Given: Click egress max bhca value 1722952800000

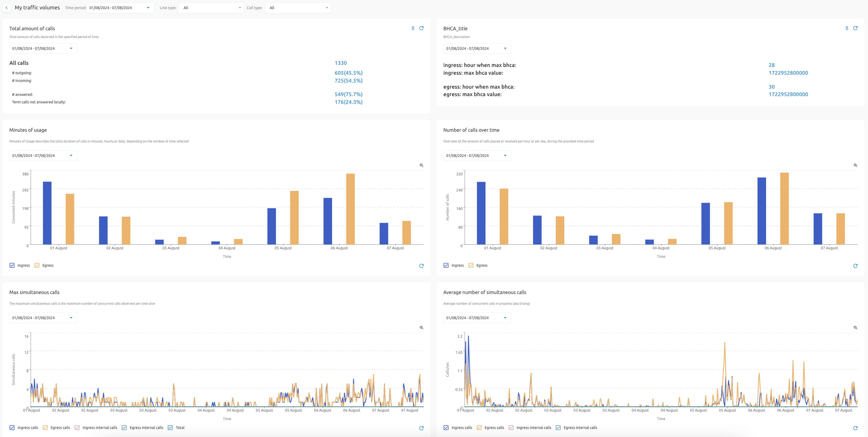Looking at the screenshot, I should [788, 95].
